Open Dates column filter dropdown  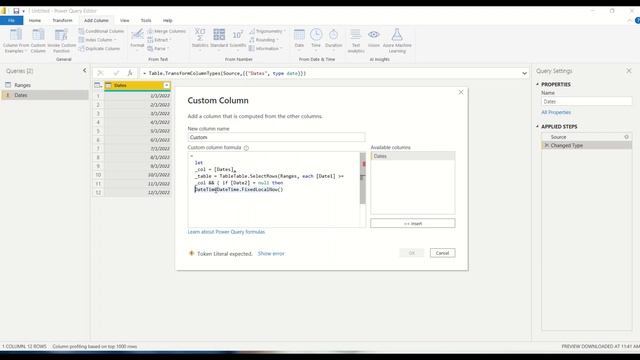point(167,85)
